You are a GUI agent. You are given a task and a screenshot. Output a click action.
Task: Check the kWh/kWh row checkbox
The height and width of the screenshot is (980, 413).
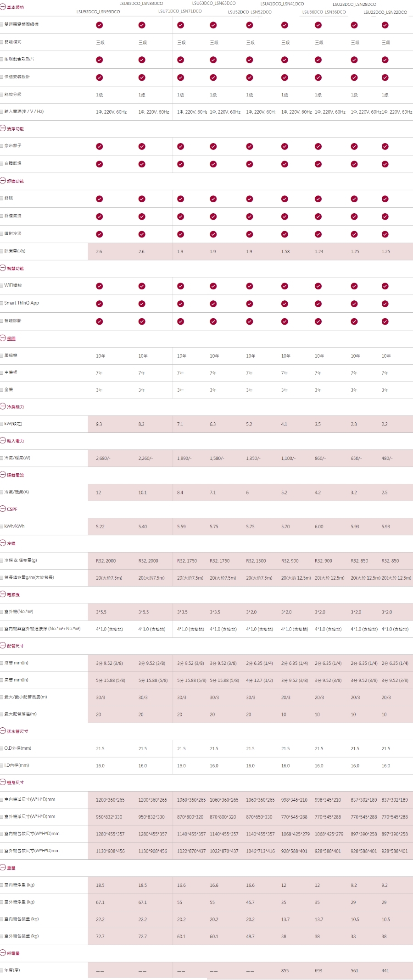point(2,526)
